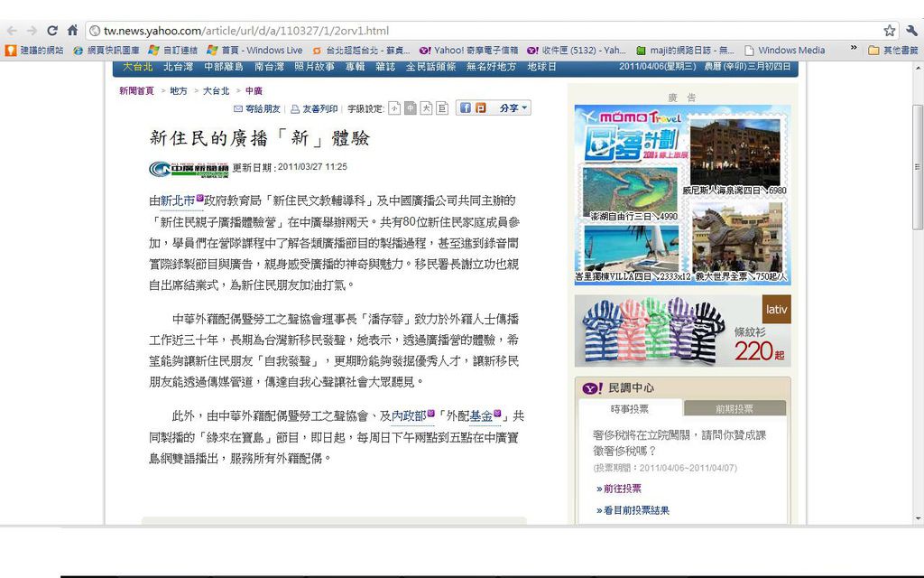Viewport: 924px width, 578px height.
Task: Select the 北台灣 navigation tab
Action: pyautogui.click(x=178, y=67)
